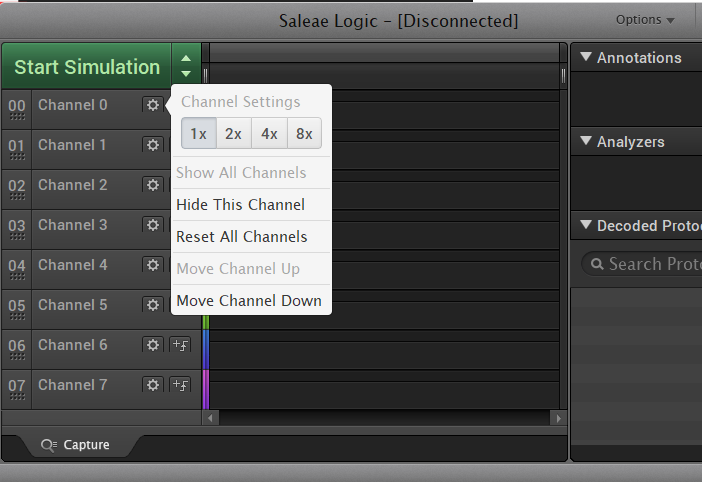The width and height of the screenshot is (702, 482).
Task: Collapse the Annotations panel
Action: [x=586, y=58]
